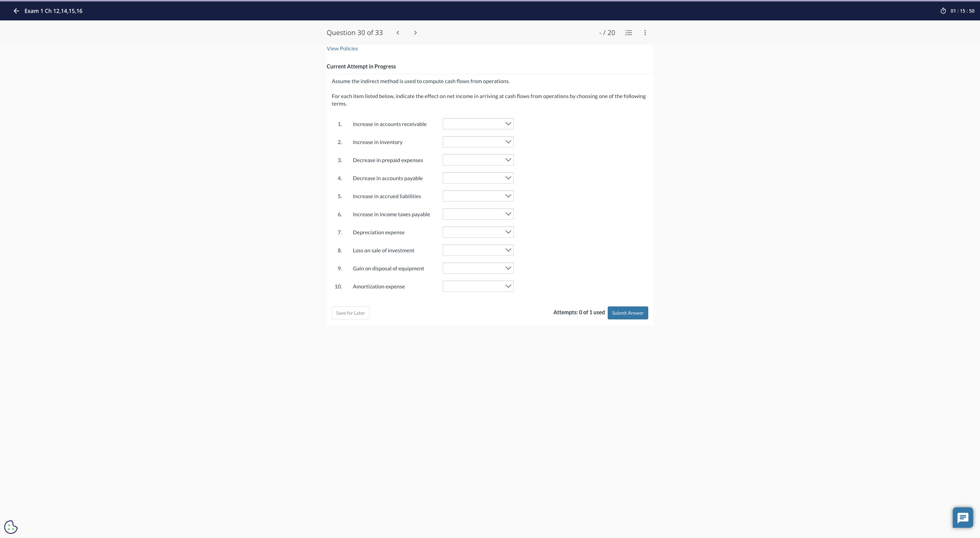Image resolution: width=980 pixels, height=538 pixels.
Task: Click the back arrow next to exam title
Action: [x=16, y=11]
